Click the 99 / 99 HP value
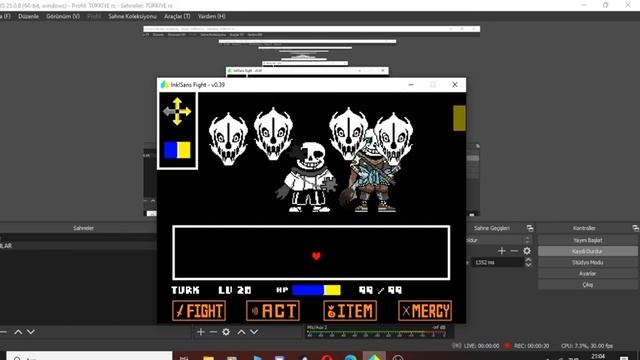 (380, 290)
